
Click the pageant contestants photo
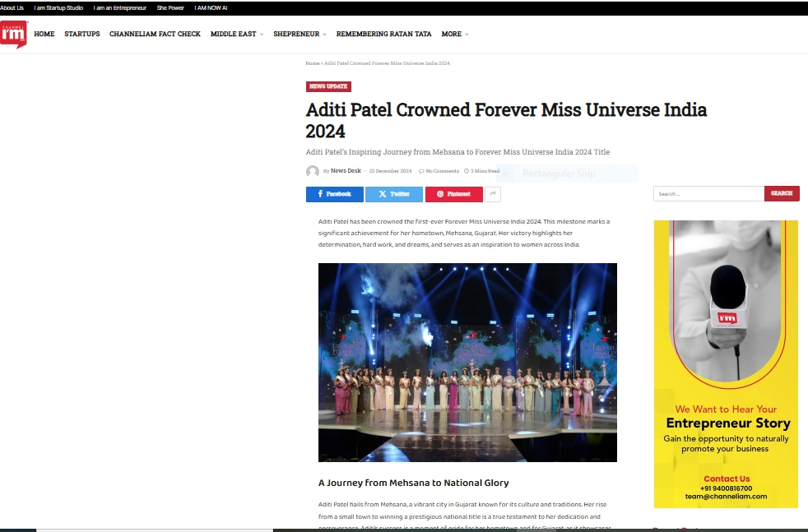(467, 362)
